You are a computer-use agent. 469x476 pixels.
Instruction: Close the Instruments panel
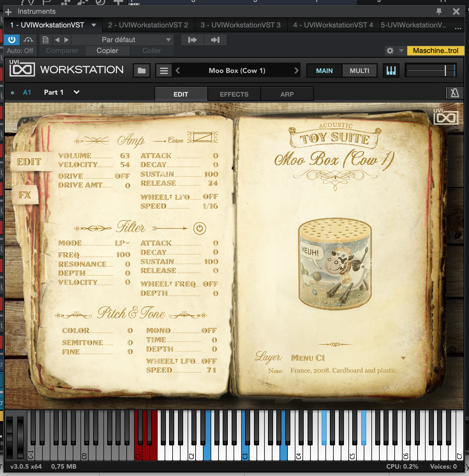456,11
